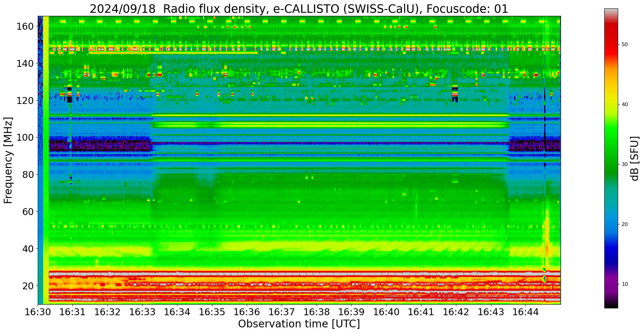Viewport: 644px width, 333px height.
Task: Click the 16:44 time tick label
Action: tap(526, 312)
